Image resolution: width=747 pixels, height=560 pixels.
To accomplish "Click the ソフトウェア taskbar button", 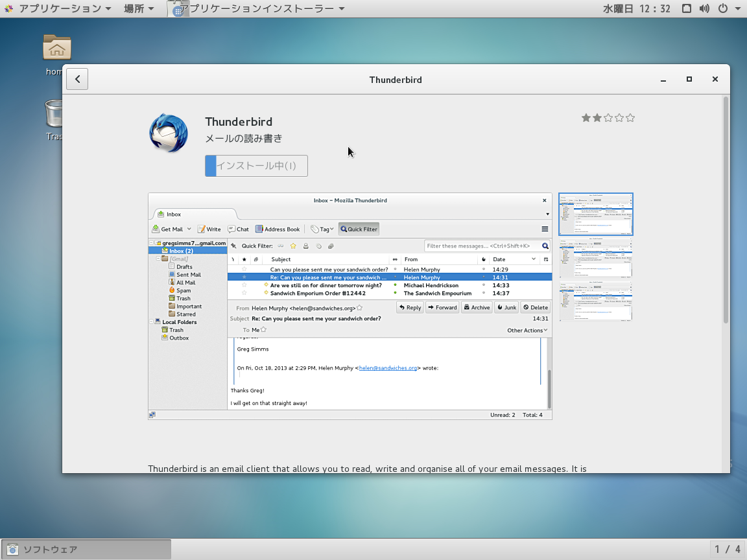I will click(x=86, y=550).
